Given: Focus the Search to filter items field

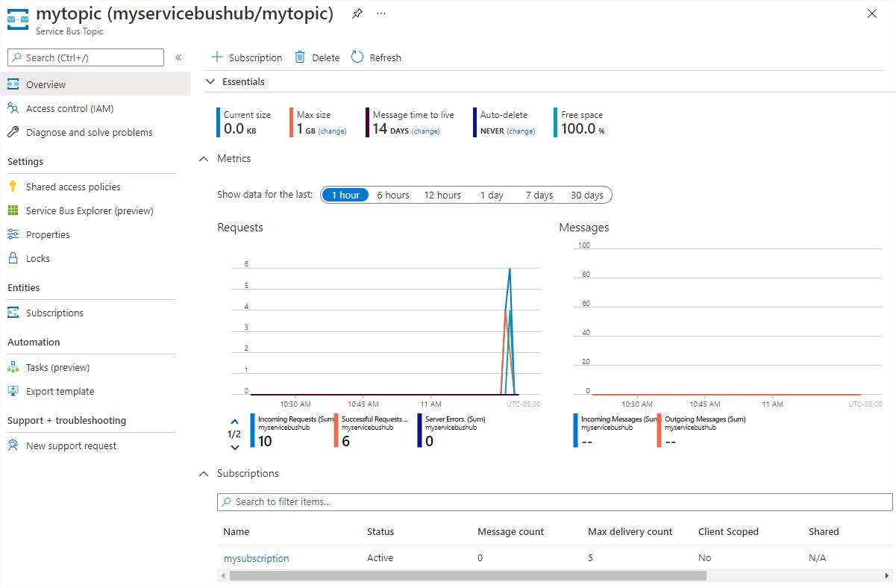Looking at the screenshot, I should pos(555,501).
